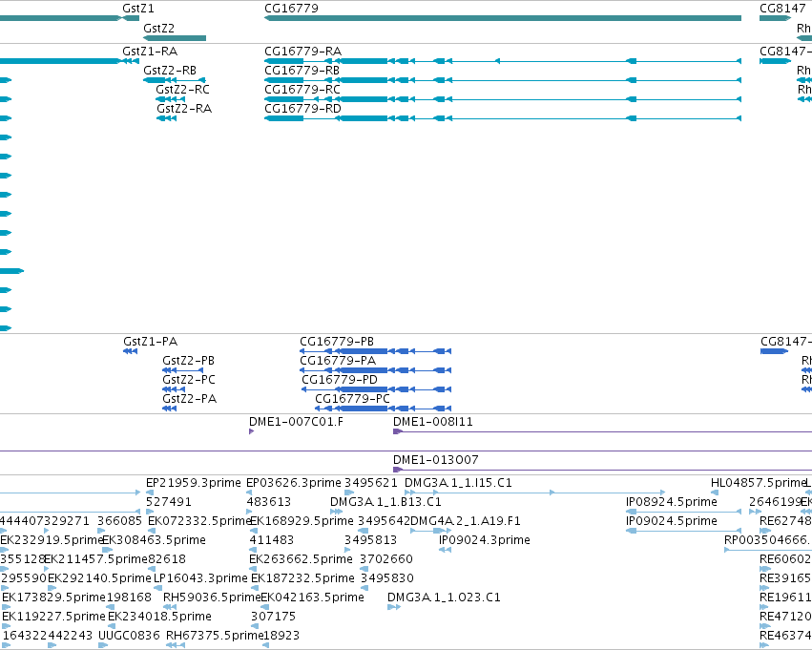The image size is (812, 650).
Task: Click EST EK234018.5prime
Action: point(159,617)
